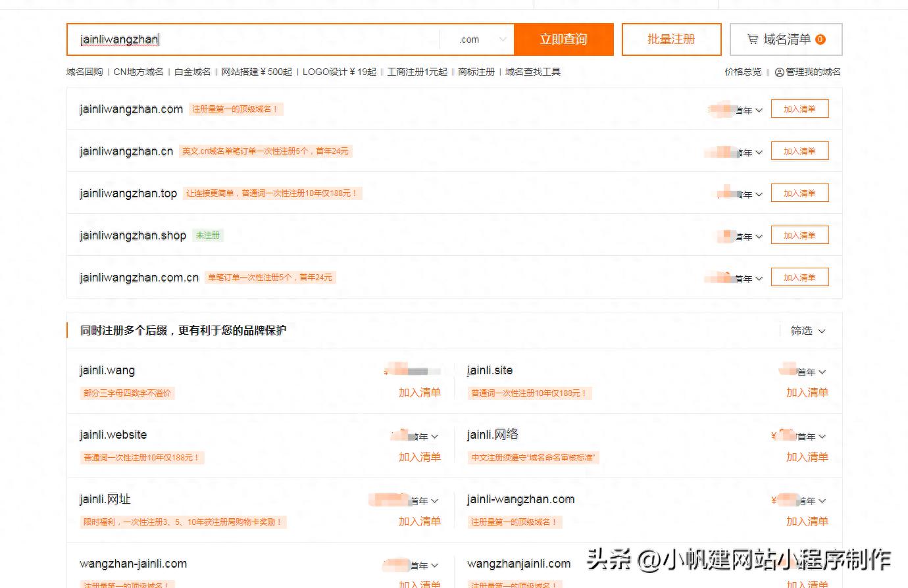This screenshot has height=588, width=908.
Task: Click the 让连接更简单 promo tag on jainliwangzhan.top
Action: click(x=272, y=193)
